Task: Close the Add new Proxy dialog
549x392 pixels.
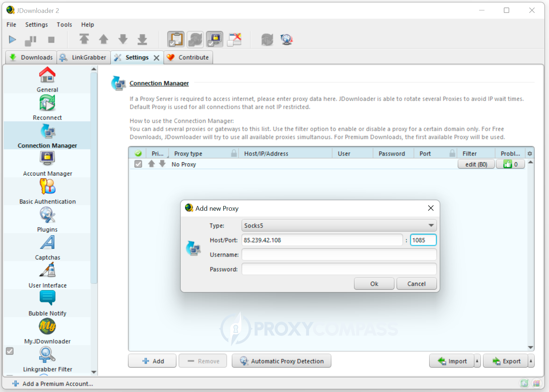Action: point(431,208)
